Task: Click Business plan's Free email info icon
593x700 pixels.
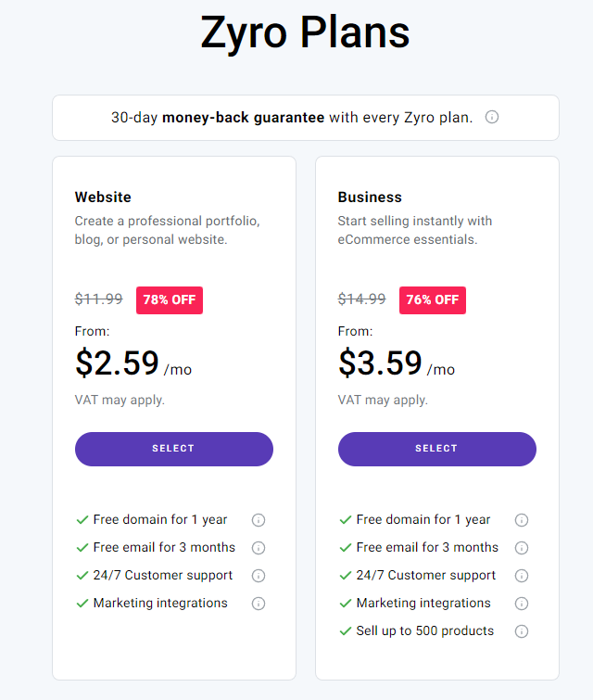Action: pos(522,548)
